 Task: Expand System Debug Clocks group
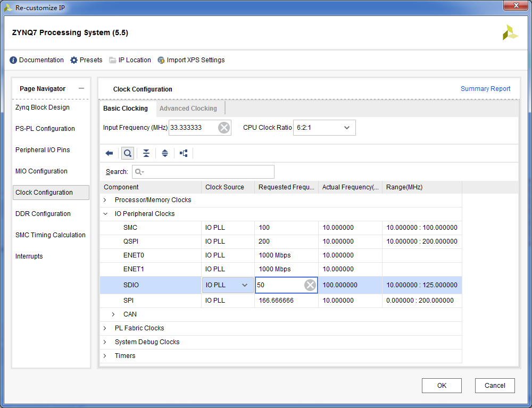tap(105, 342)
